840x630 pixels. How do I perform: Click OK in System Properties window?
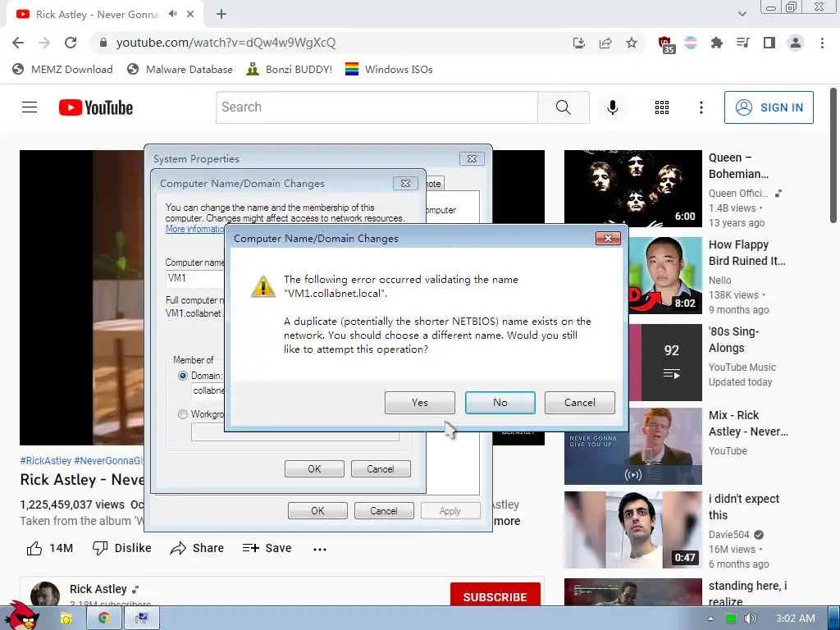pos(317,510)
